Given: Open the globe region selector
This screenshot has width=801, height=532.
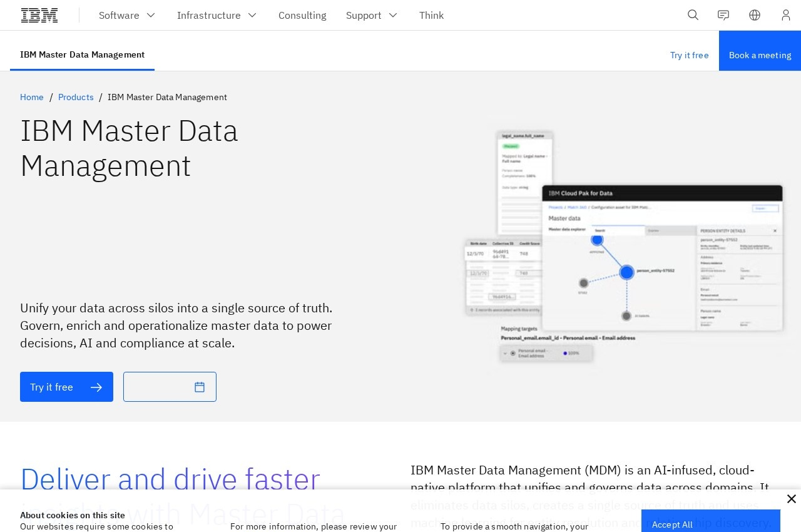Looking at the screenshot, I should (x=755, y=15).
